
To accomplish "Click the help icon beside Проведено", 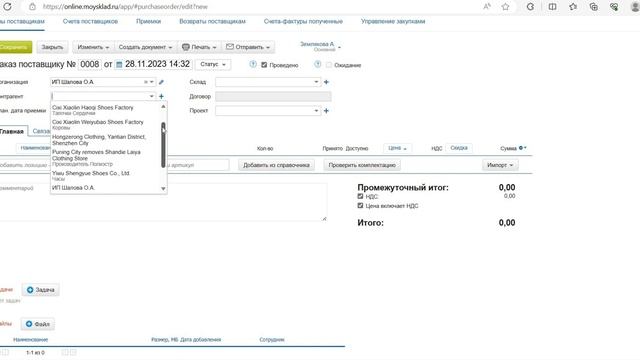I will point(253,64).
